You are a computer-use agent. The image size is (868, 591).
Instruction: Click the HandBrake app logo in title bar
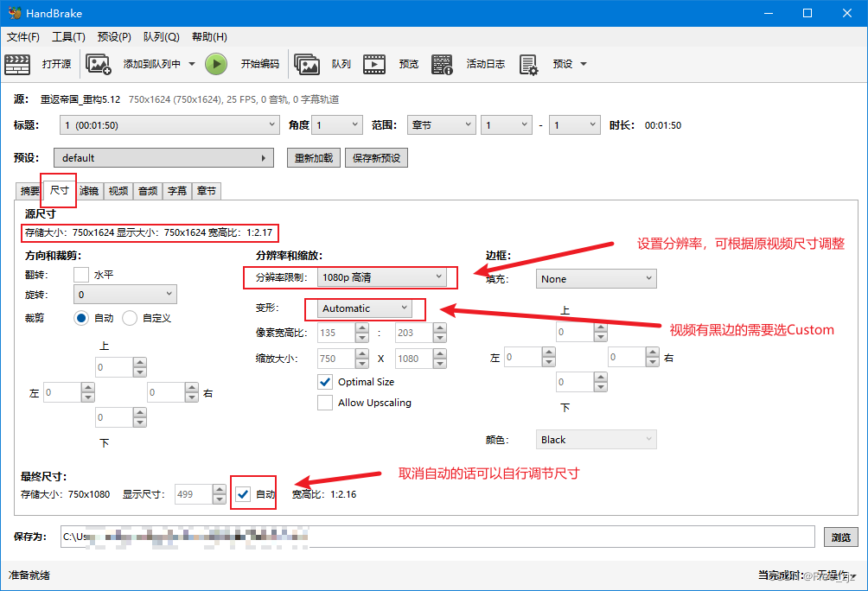pyautogui.click(x=15, y=13)
